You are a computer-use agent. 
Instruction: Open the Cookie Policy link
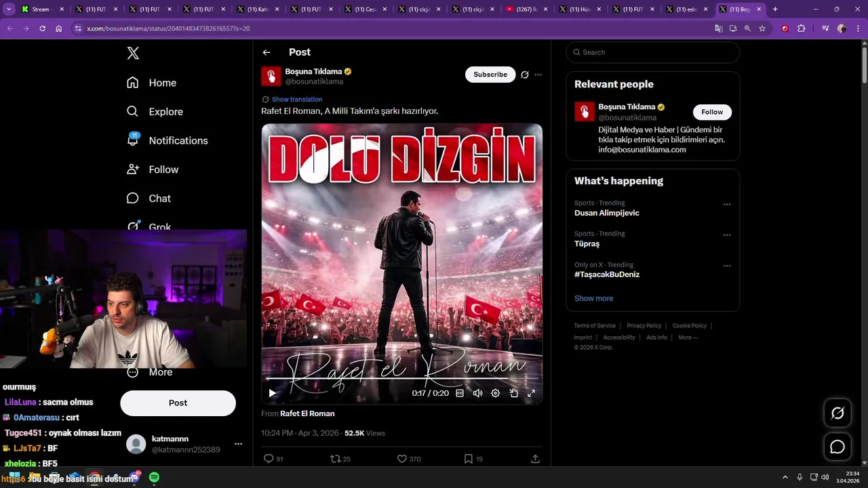(x=690, y=326)
